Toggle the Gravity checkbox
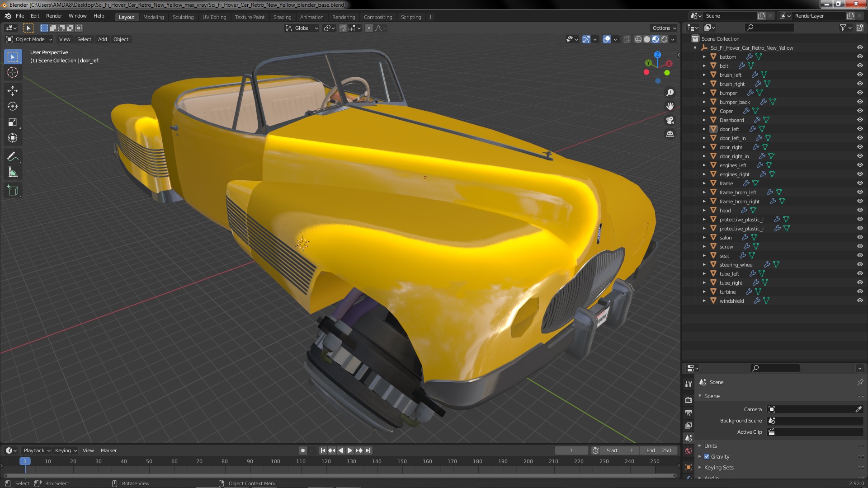The image size is (868, 488). coord(707,456)
